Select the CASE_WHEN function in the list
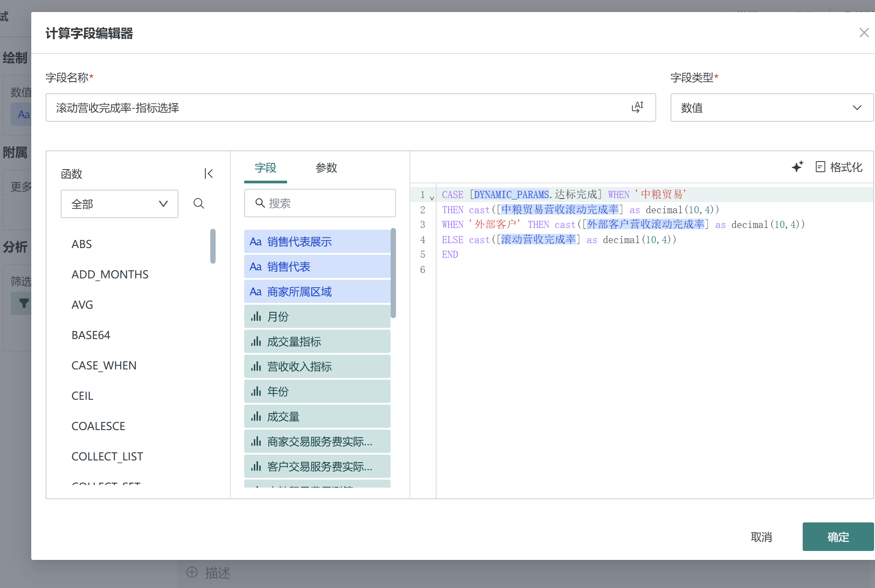875x588 pixels. 104,365
